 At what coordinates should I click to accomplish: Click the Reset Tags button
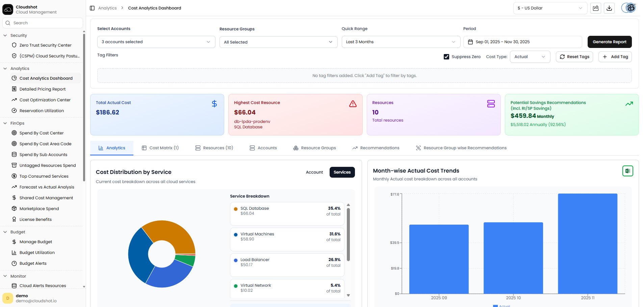[574, 57]
